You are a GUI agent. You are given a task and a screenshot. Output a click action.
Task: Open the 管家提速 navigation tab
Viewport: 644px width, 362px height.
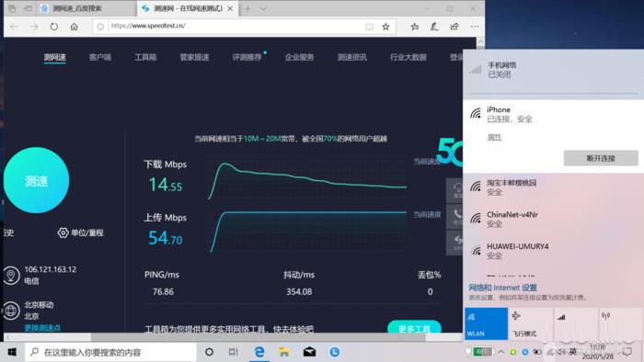tap(194, 57)
